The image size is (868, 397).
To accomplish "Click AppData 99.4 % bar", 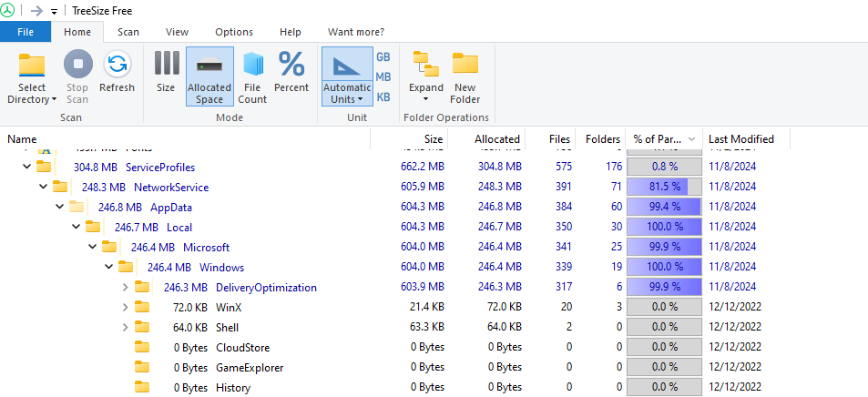I will coord(664,207).
